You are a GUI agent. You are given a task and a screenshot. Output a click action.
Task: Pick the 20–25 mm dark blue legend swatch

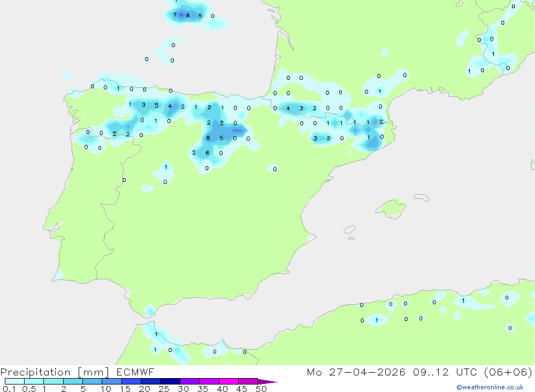151,381
